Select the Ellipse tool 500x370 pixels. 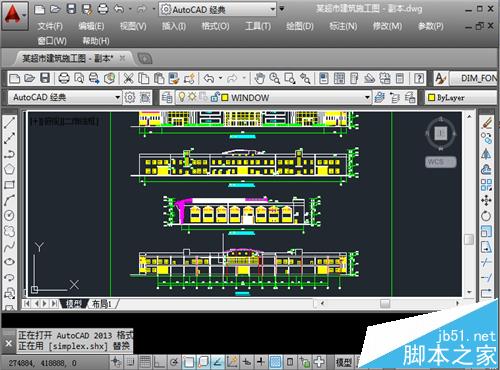pyautogui.click(x=9, y=262)
